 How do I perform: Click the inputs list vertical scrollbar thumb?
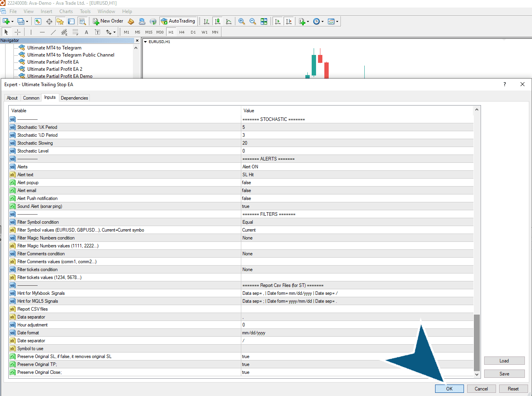pyautogui.click(x=477, y=342)
